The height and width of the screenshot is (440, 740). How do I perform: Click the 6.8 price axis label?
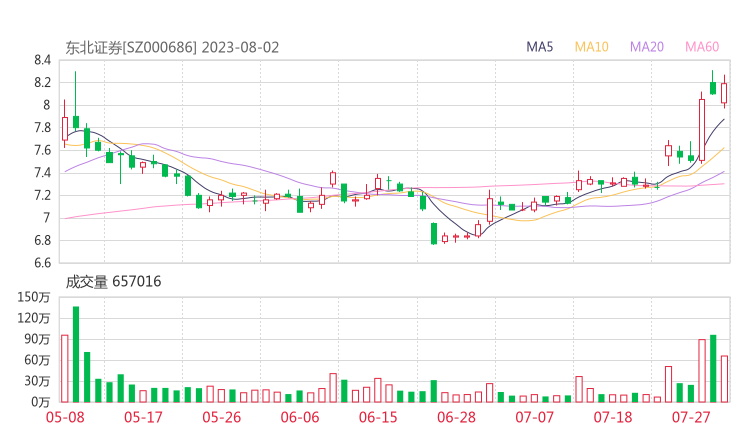pos(42,240)
